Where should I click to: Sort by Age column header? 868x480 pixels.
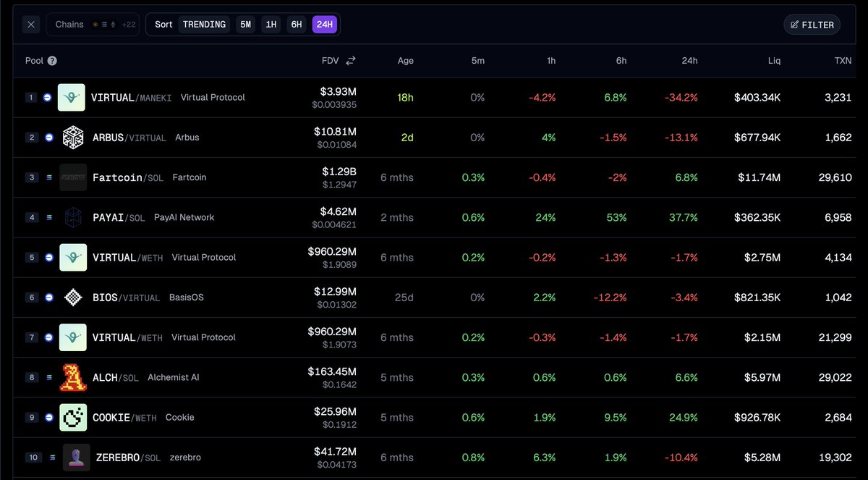tap(406, 61)
